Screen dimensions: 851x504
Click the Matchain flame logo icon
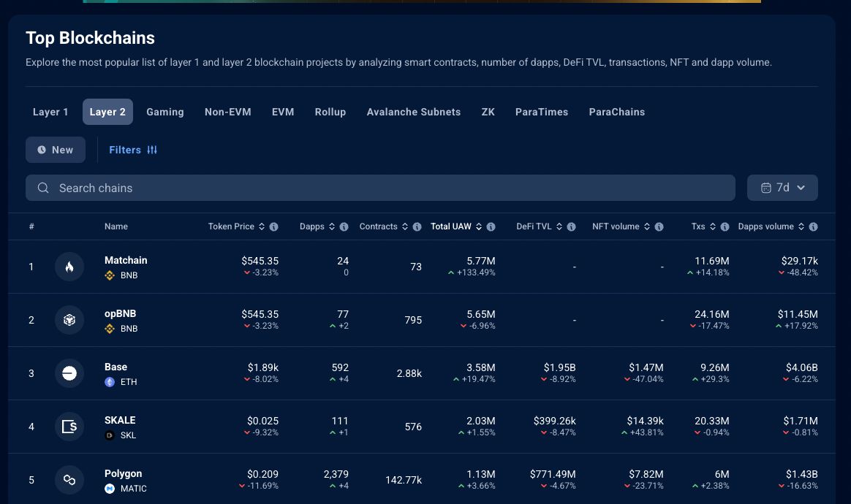[x=69, y=267]
